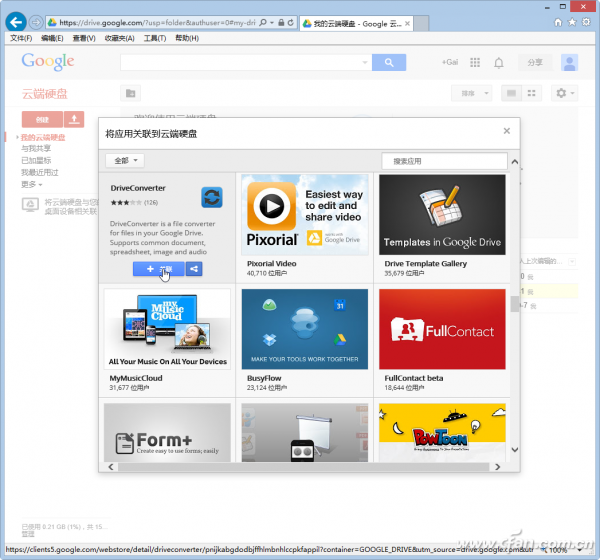Close the Google Drive browser tab
Viewport: 600px width, 560px height.
[407, 24]
